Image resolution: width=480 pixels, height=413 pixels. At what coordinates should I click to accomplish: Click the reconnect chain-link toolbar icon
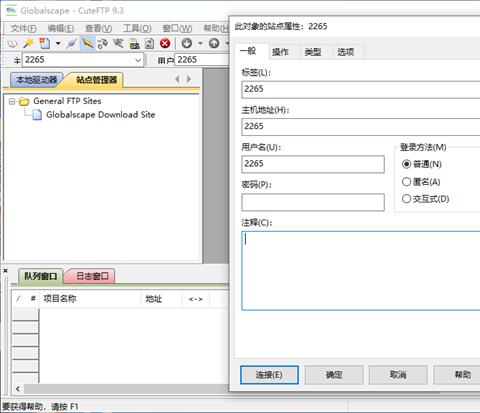coord(103,43)
